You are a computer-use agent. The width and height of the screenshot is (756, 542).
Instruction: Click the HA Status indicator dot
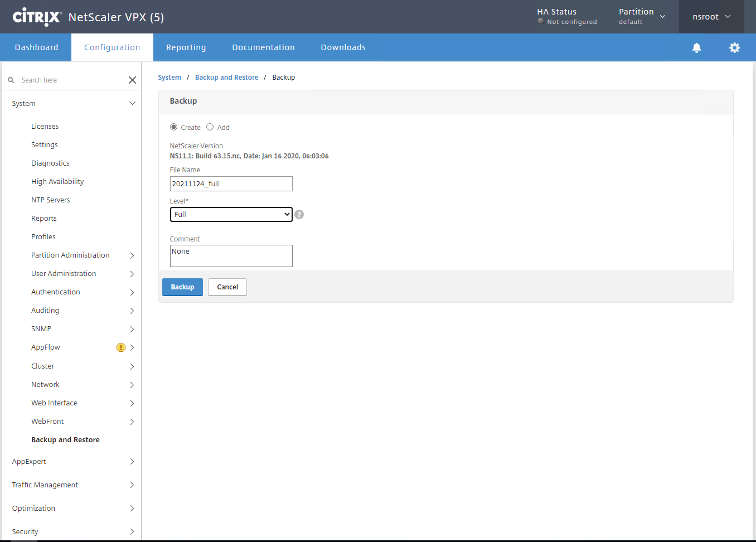pos(541,21)
